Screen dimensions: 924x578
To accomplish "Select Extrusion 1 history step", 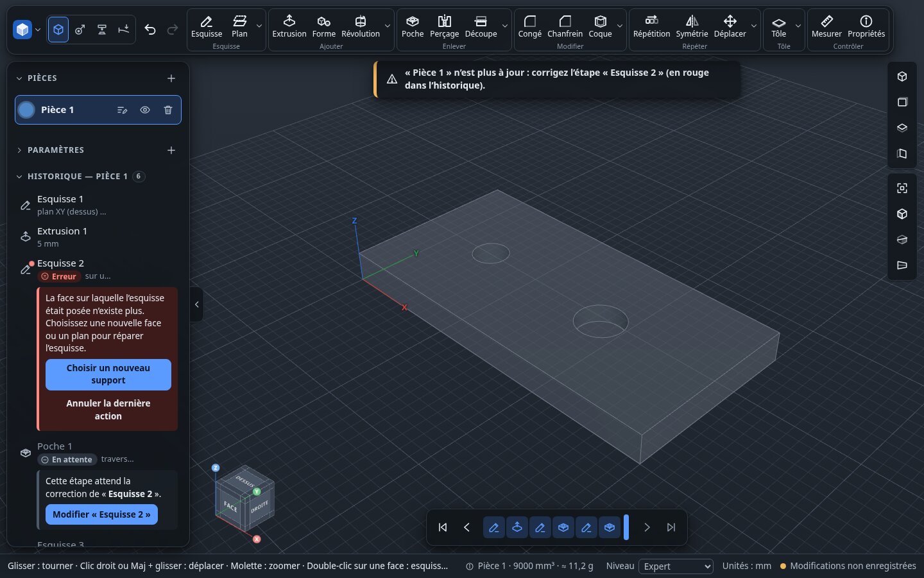I will (x=98, y=237).
